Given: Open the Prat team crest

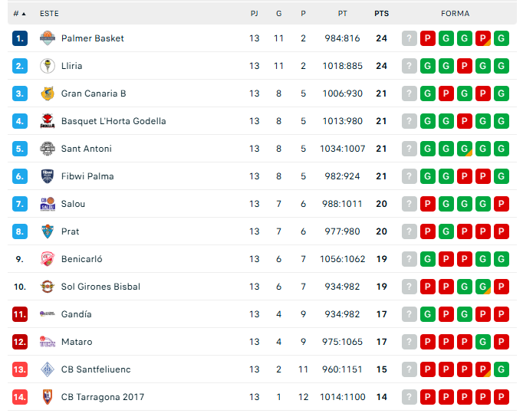Looking at the screenshot, I should (48, 231).
